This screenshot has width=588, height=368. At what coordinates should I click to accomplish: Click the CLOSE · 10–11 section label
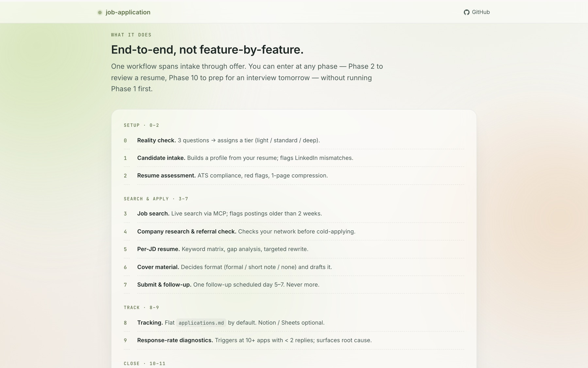[x=144, y=363]
